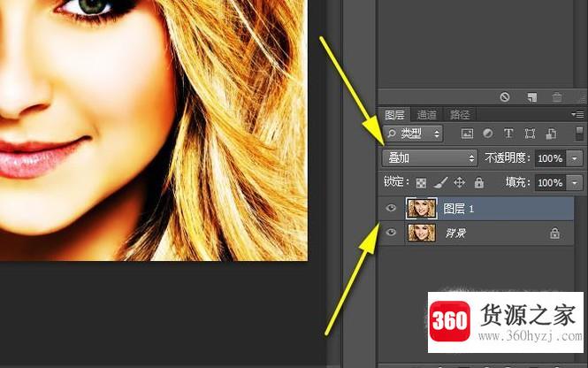Filter for shape layers icon
Image resolution: width=588 pixels, height=368 pixels.
point(530,134)
